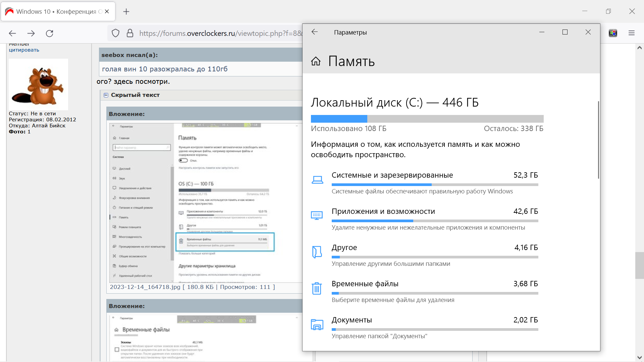This screenshot has width=644, height=362.
Task: Click the Приложения и возможности keyboard icon
Action: tap(317, 216)
